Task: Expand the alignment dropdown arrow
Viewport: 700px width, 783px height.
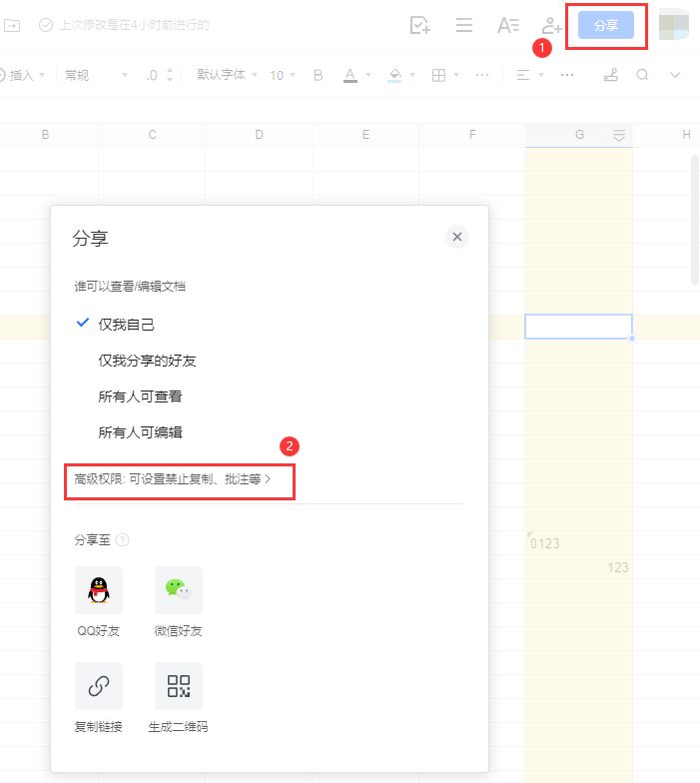Action: pos(541,75)
